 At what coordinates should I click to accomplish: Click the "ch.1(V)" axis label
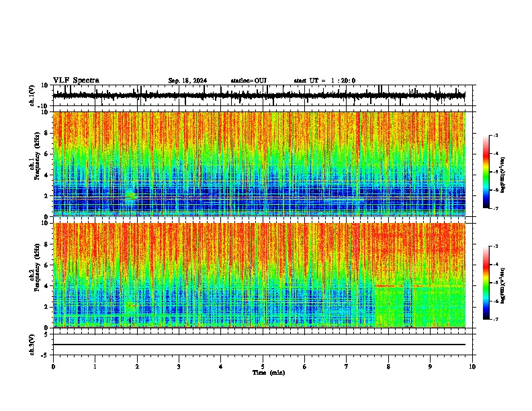32,95
